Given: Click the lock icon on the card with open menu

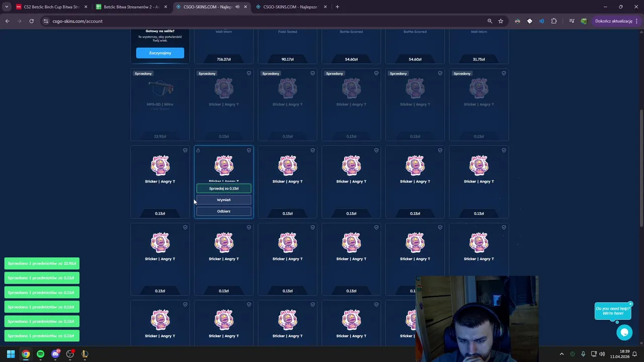Looking at the screenshot, I should tap(198, 150).
